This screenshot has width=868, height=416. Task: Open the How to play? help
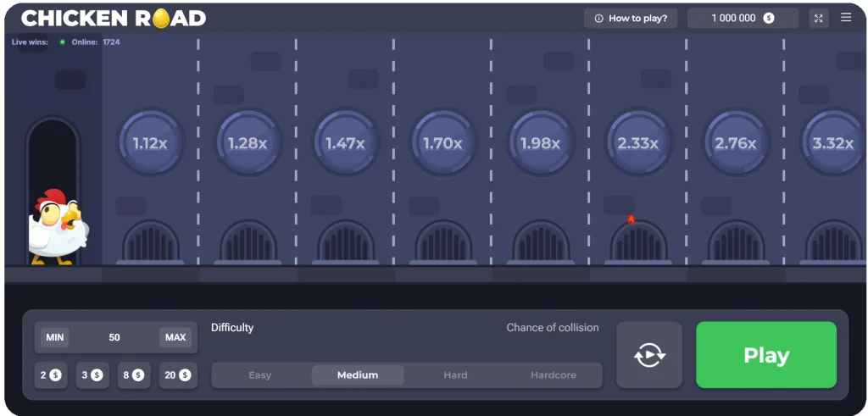tap(631, 19)
